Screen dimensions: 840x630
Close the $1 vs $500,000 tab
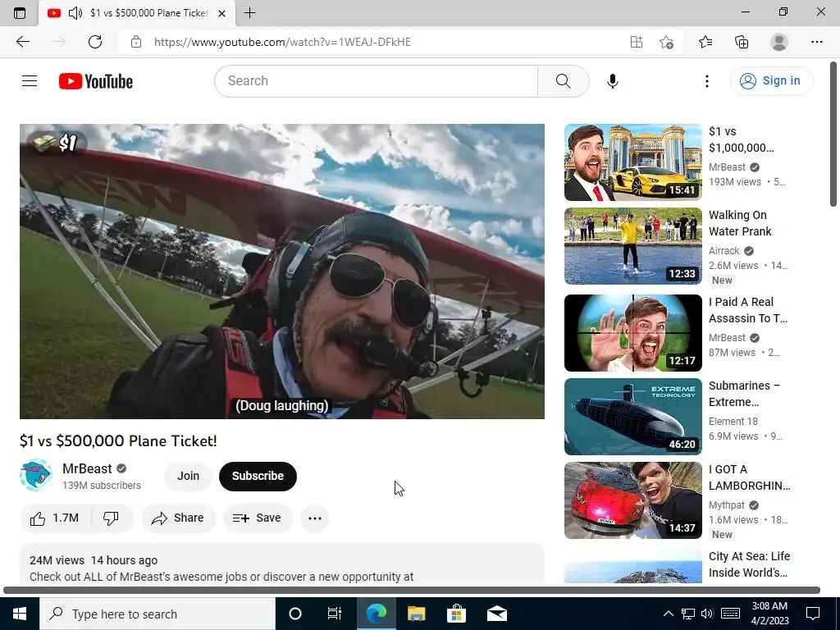(221, 13)
